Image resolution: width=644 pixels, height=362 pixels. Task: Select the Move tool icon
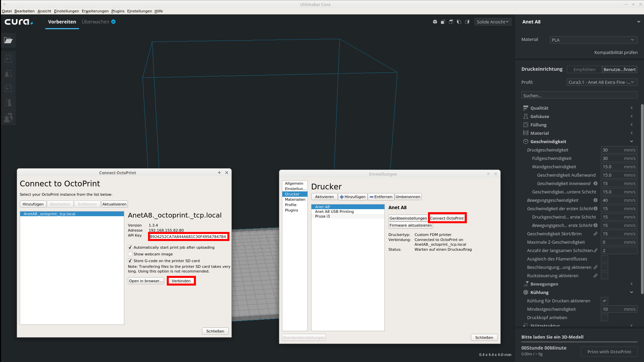pyautogui.click(x=8, y=59)
